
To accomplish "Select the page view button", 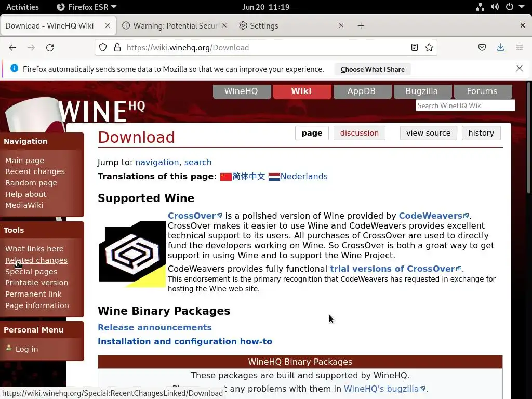I will click(312, 133).
